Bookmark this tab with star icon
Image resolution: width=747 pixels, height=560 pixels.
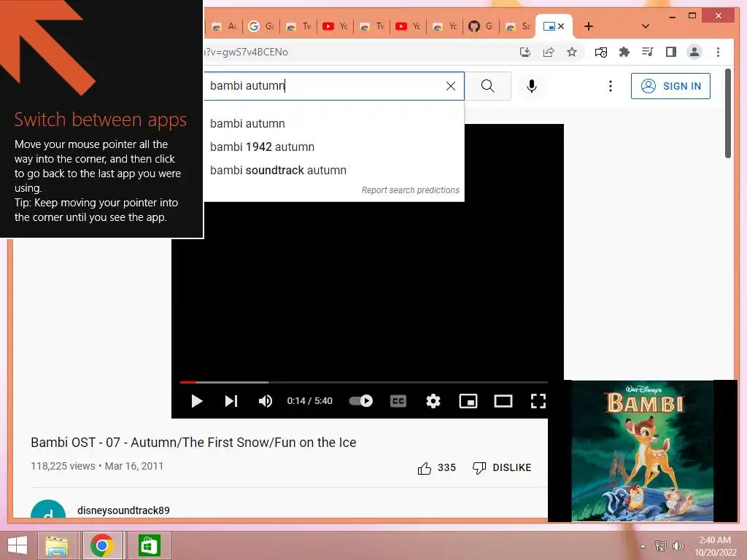(x=572, y=52)
